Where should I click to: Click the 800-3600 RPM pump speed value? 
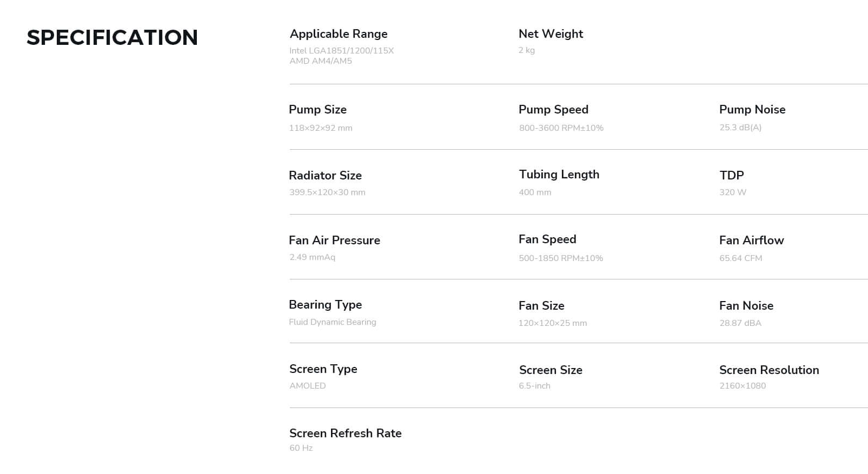pos(561,128)
